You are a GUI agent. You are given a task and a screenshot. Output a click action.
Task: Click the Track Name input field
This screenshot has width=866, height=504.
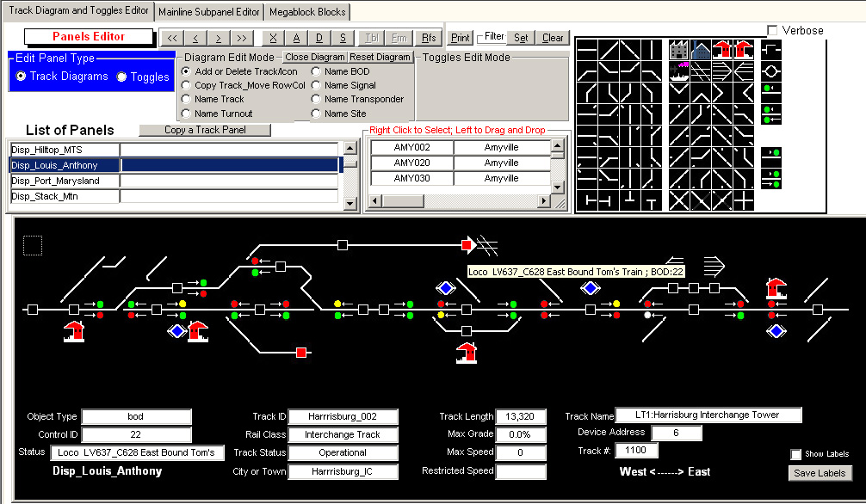708,415
